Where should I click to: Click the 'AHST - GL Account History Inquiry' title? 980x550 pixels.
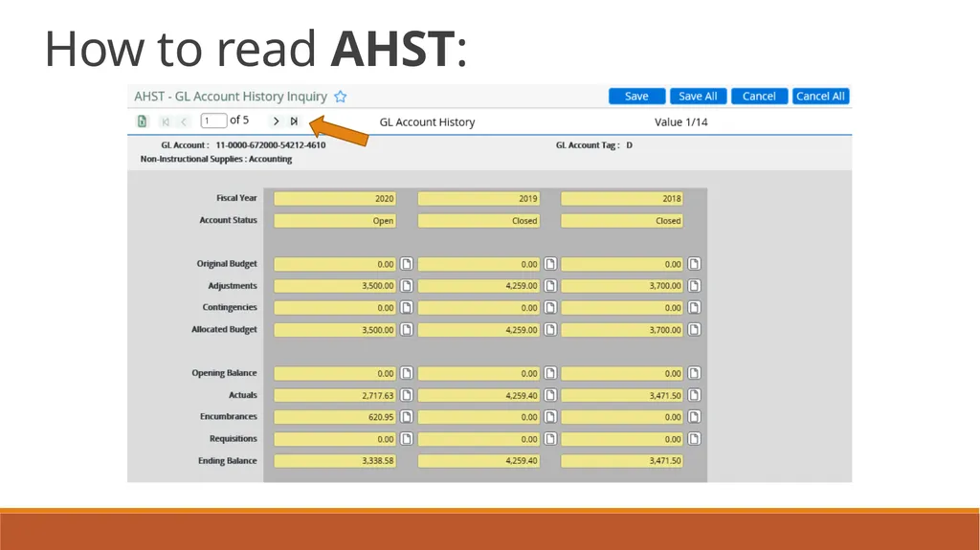click(231, 97)
